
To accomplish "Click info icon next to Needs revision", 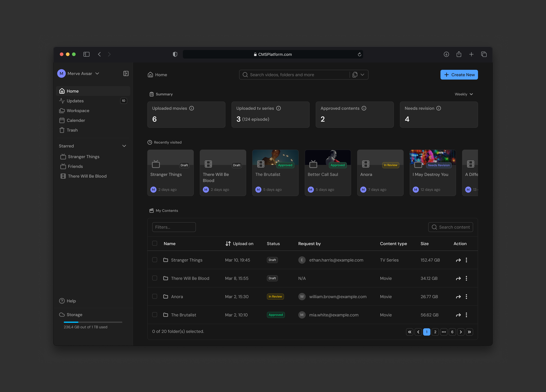I will point(439,108).
